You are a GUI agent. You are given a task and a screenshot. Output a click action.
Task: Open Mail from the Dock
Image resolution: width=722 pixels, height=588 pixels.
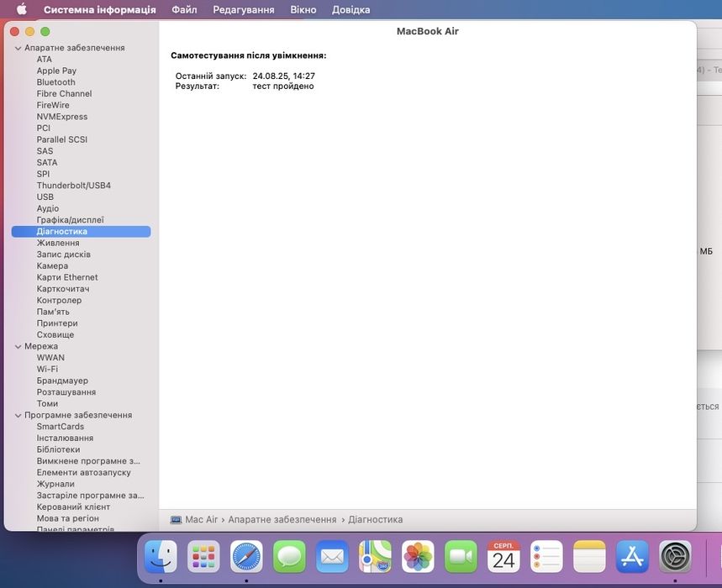tap(332, 557)
